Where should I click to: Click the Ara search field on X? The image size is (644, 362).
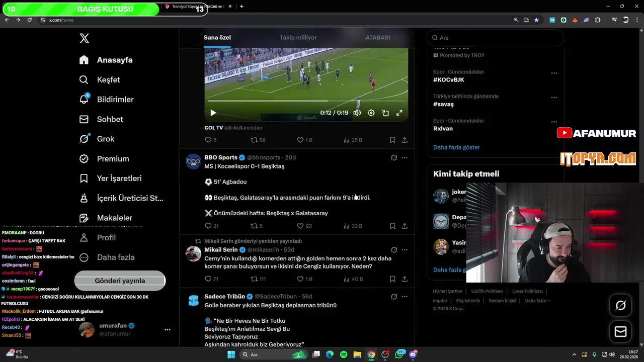point(495,38)
